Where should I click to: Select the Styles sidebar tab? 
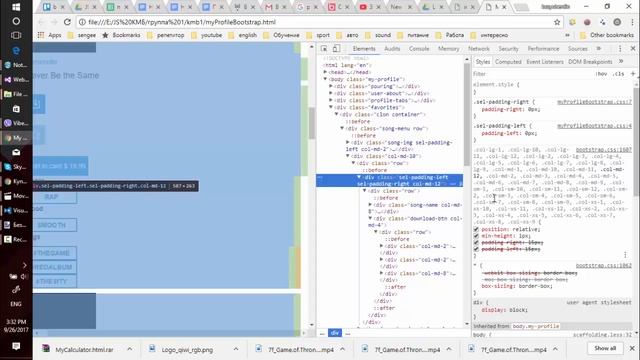pos(482,62)
